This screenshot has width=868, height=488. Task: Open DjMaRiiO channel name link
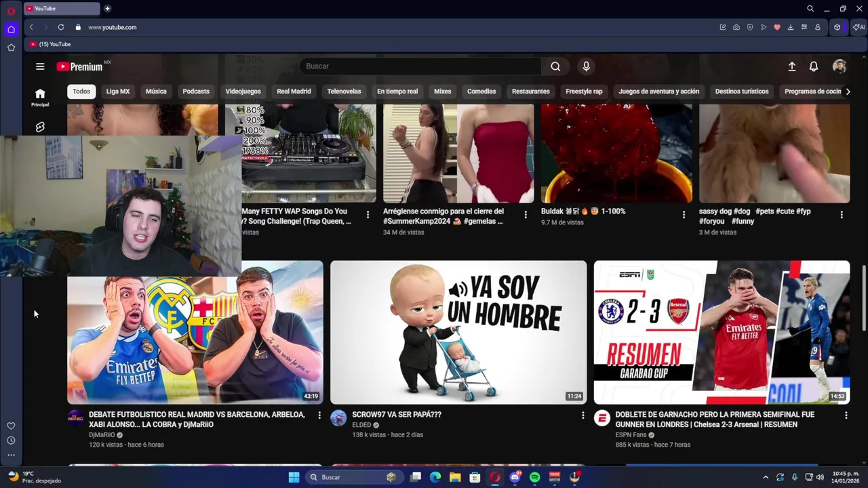(102, 434)
